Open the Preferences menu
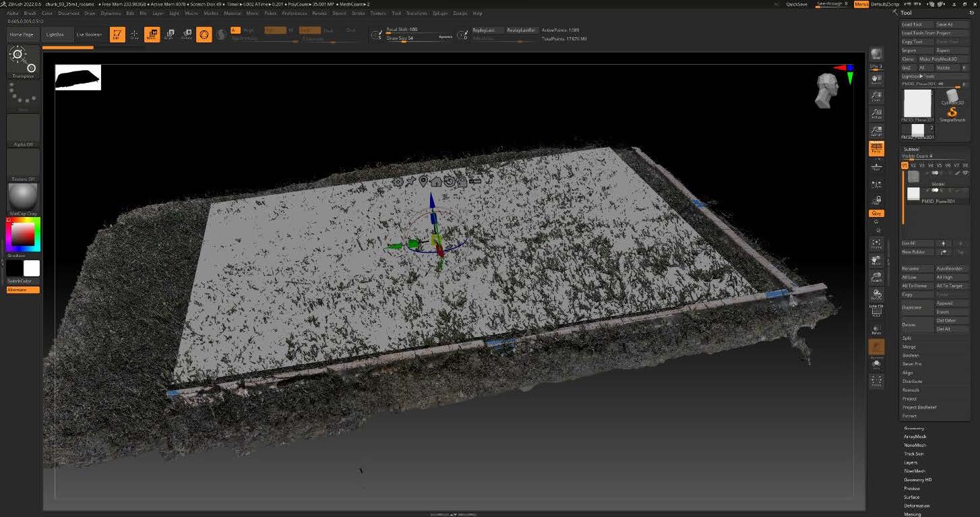 (x=293, y=13)
